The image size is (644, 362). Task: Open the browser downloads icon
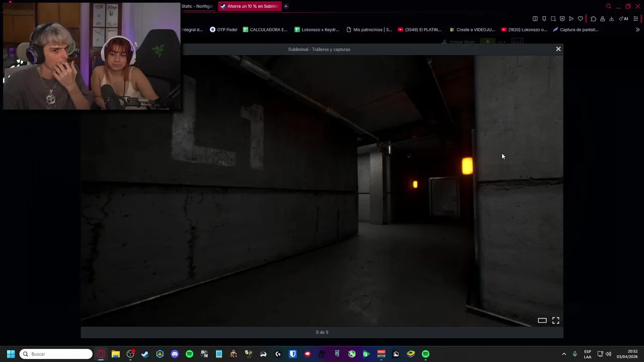(x=611, y=19)
